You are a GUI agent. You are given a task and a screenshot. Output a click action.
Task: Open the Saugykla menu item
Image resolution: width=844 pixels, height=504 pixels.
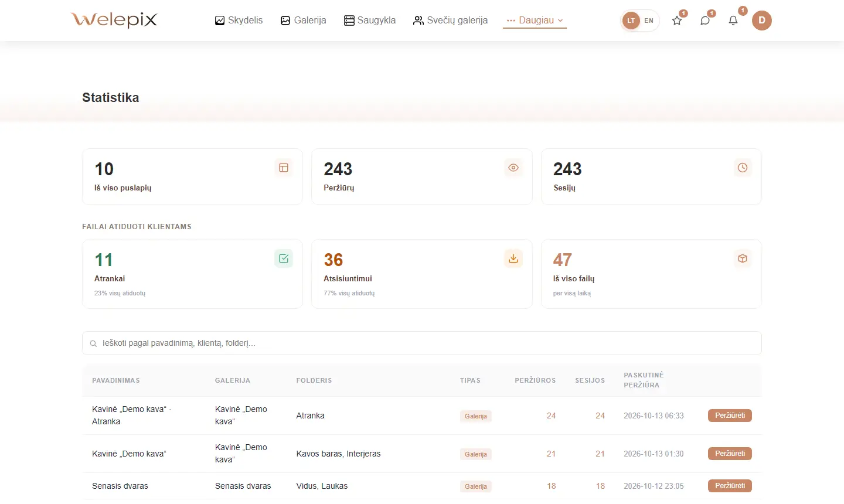(370, 21)
